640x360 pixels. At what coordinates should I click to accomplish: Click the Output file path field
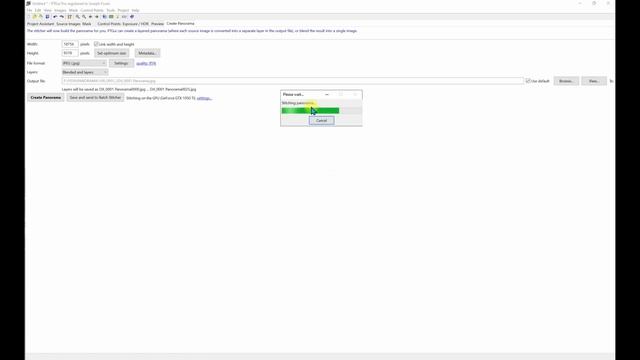coord(292,81)
